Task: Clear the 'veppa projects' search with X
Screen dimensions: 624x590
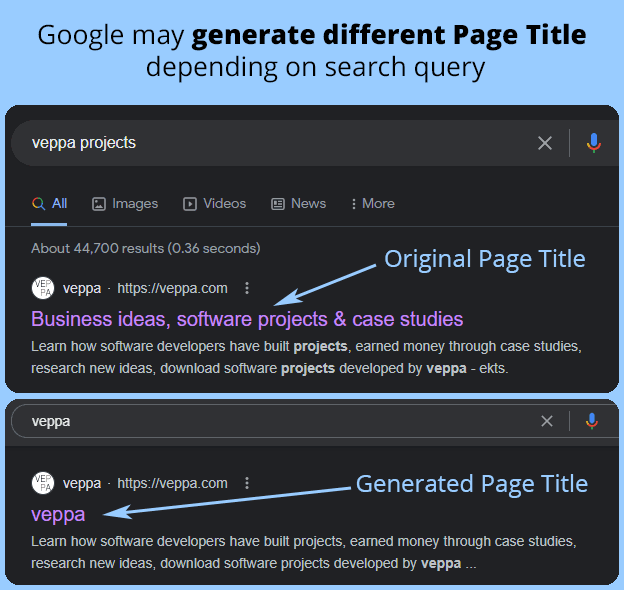Action: point(545,143)
